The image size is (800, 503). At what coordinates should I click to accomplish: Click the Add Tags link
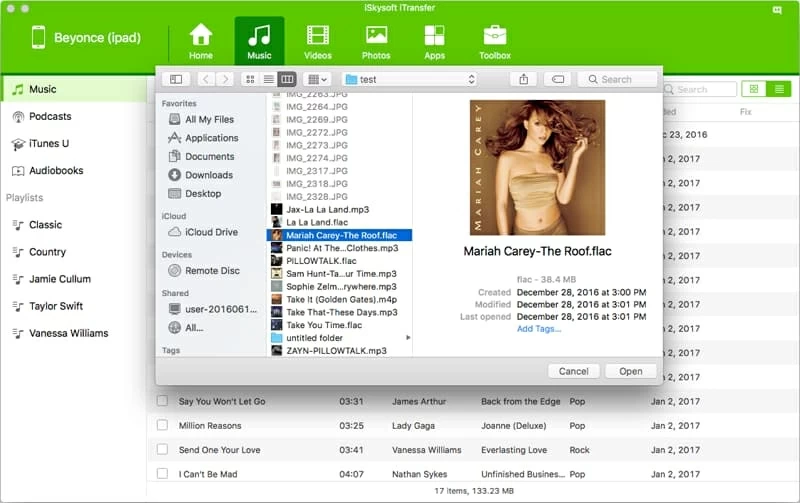[x=539, y=329]
